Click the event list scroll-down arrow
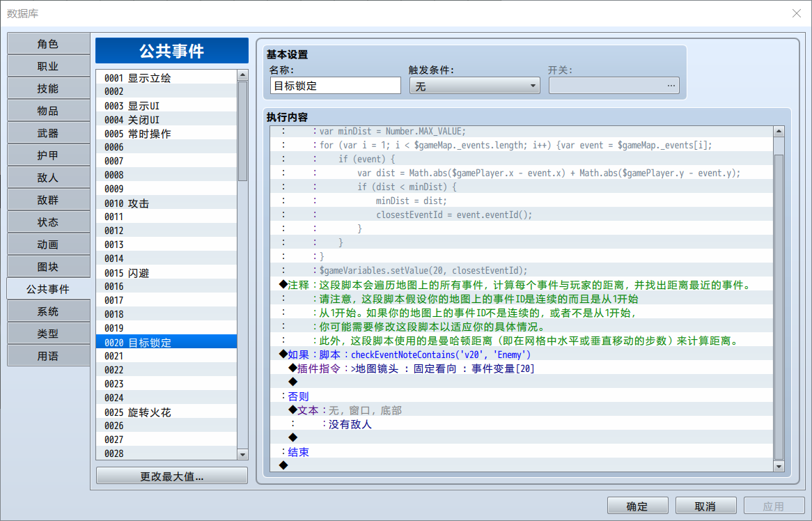The height and width of the screenshot is (521, 812). (242, 454)
